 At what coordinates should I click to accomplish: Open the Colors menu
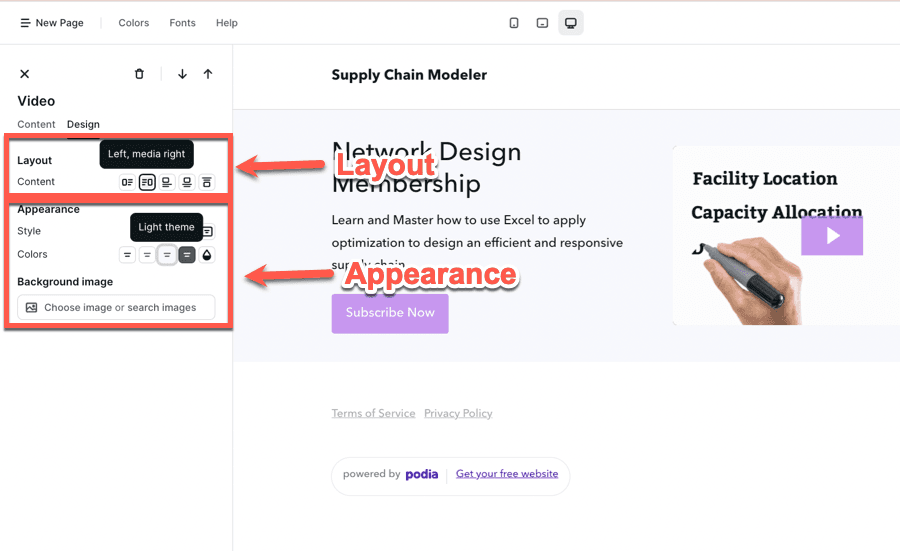(x=133, y=23)
